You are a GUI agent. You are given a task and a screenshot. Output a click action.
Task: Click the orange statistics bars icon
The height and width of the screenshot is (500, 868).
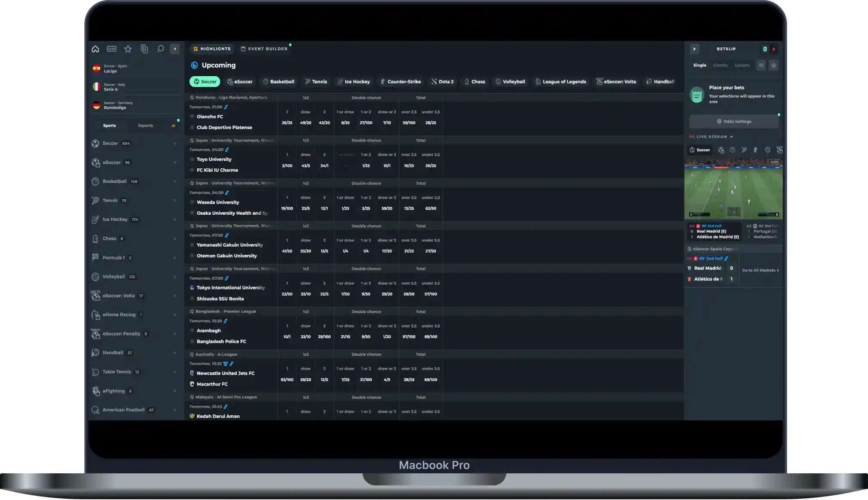coord(174,126)
